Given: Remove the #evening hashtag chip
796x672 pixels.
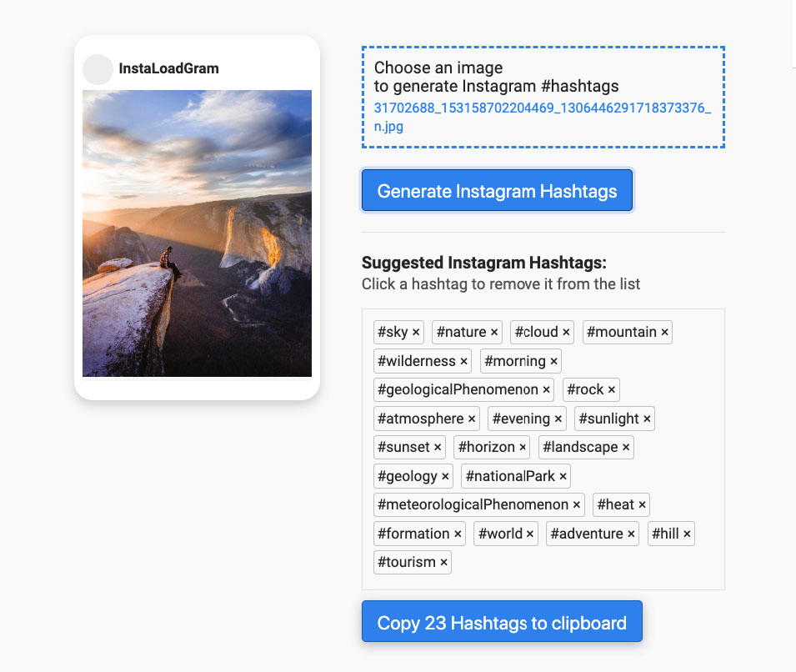Looking at the screenshot, I should [x=527, y=419].
